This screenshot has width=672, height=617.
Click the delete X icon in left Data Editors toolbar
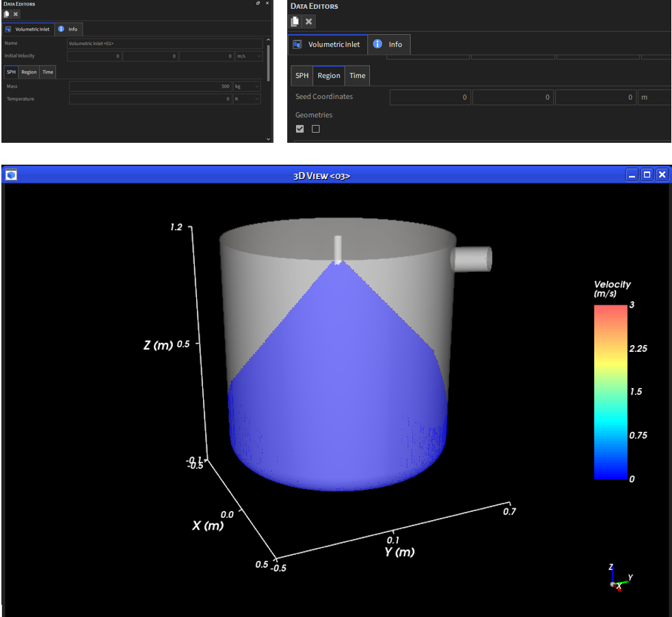click(15, 14)
